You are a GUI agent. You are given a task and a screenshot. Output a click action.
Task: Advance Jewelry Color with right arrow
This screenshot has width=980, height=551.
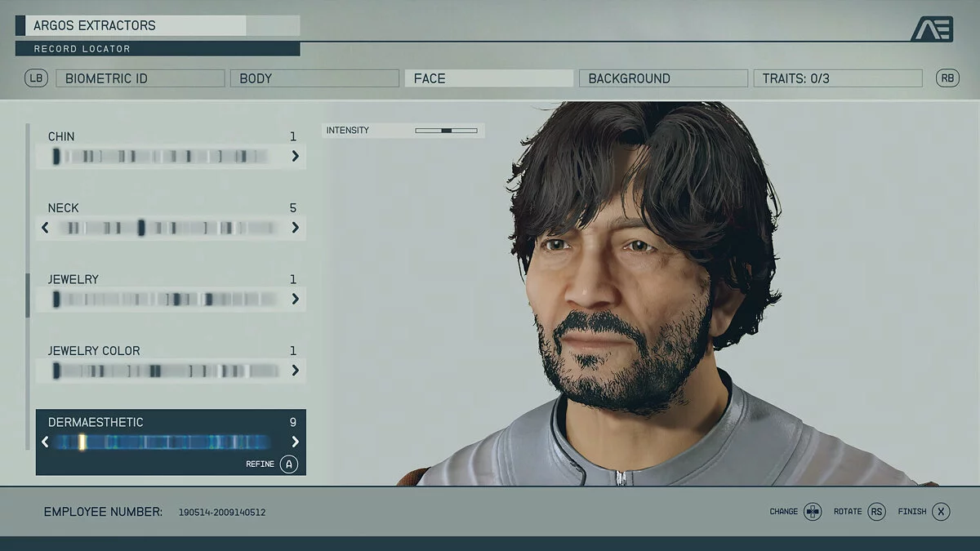(295, 371)
